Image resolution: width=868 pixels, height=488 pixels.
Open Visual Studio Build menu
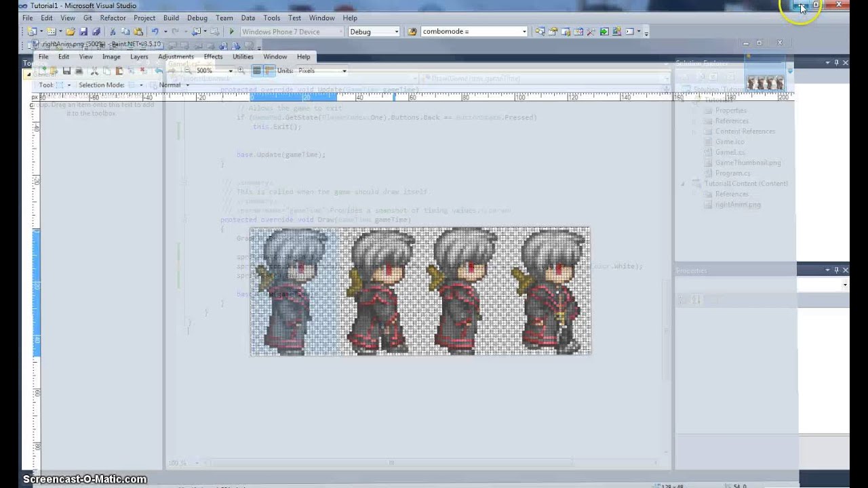171,18
